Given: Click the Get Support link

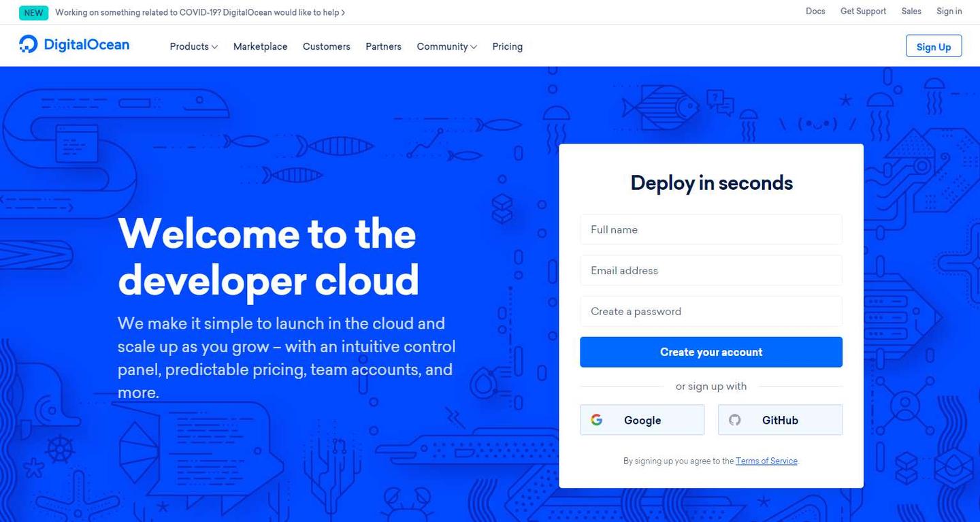Looking at the screenshot, I should pyautogui.click(x=864, y=11).
